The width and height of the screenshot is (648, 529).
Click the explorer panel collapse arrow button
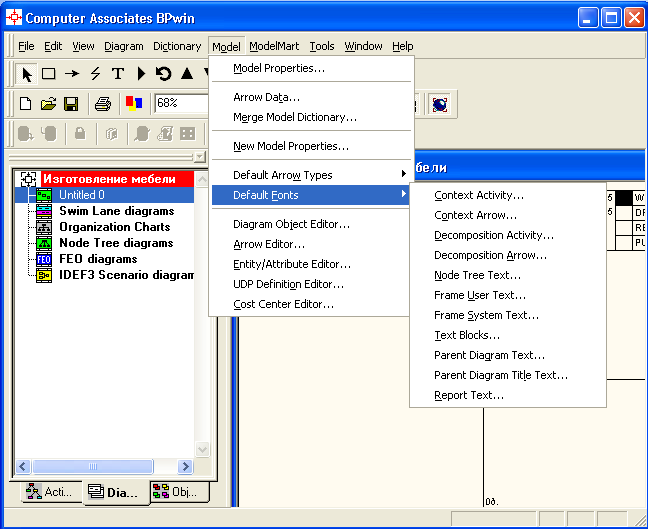200,157
